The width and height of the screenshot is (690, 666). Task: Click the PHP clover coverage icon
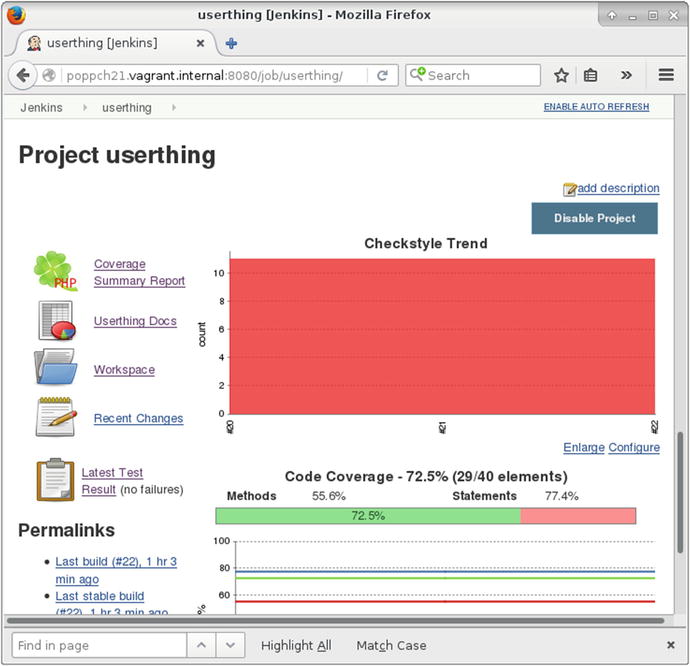click(x=55, y=271)
